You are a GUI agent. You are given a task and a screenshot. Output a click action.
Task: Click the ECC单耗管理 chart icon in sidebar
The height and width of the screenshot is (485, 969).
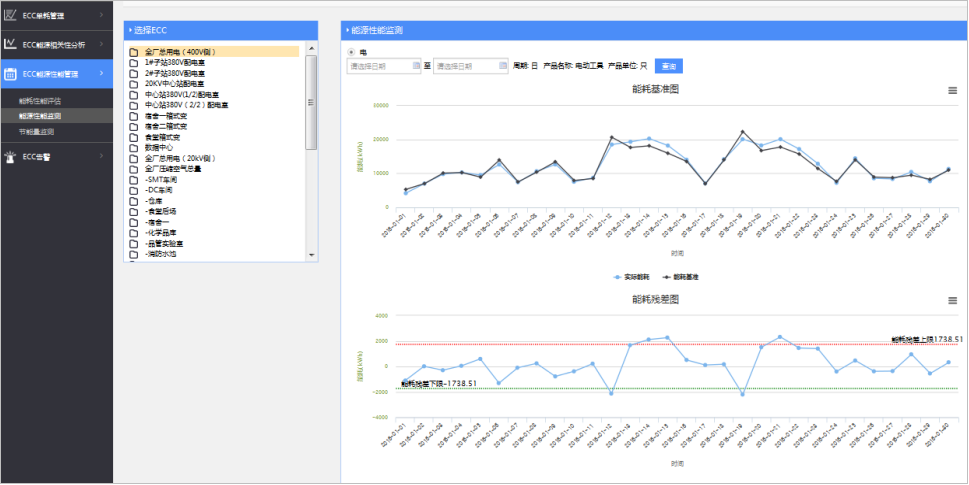tap(10, 14)
